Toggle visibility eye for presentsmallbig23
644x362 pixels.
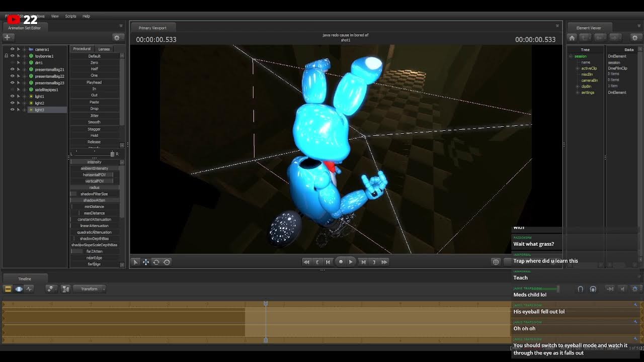13,83
